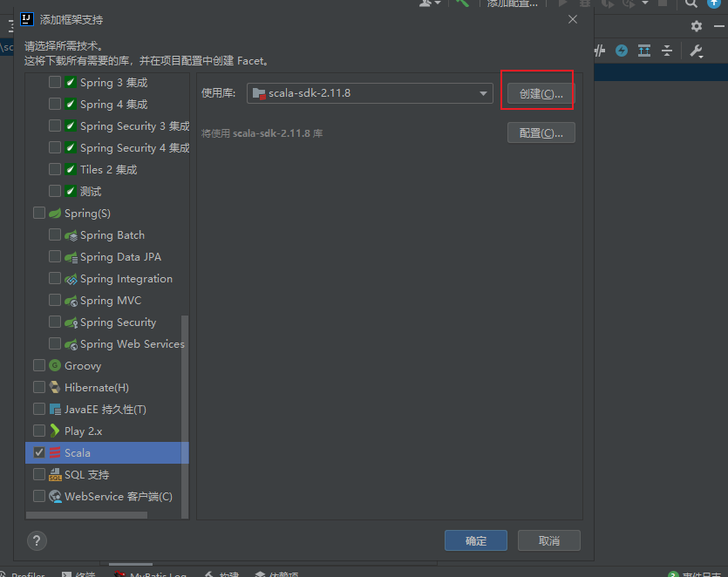Click the gear settings icon in the background panel
Image resolution: width=728 pixels, height=577 pixels.
click(x=697, y=26)
